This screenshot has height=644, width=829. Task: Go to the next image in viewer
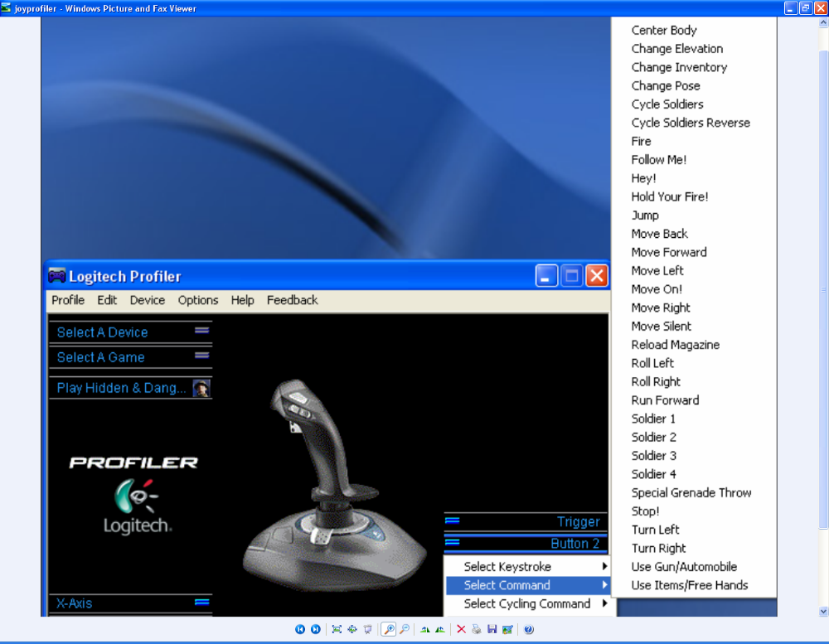coord(316,629)
